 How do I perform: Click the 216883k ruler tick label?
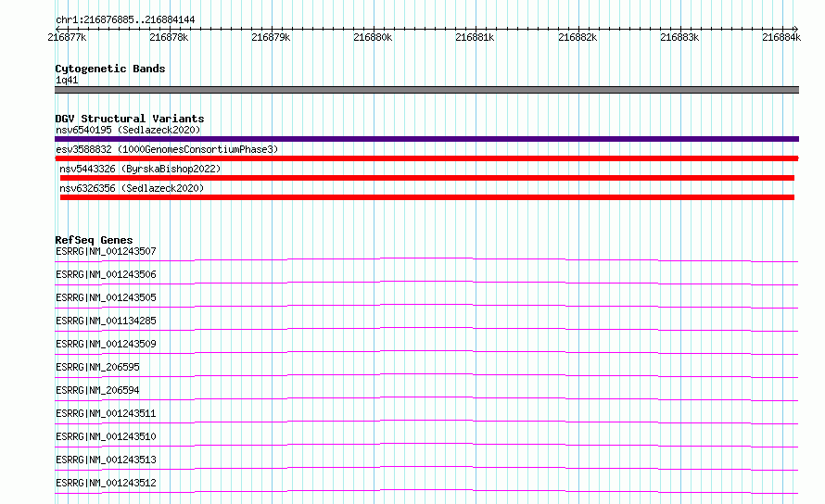(x=679, y=37)
